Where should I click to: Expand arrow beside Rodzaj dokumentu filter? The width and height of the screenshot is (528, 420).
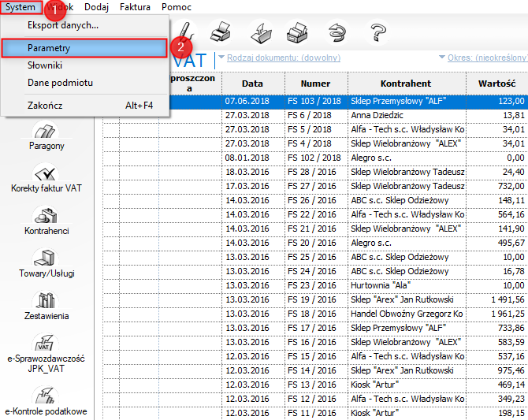point(221,57)
